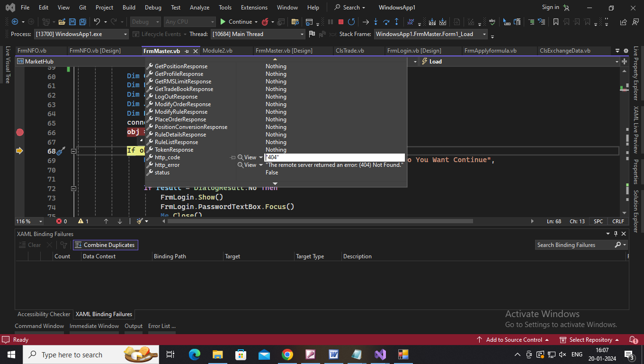Click the Send Feedback icon

[x=635, y=22]
